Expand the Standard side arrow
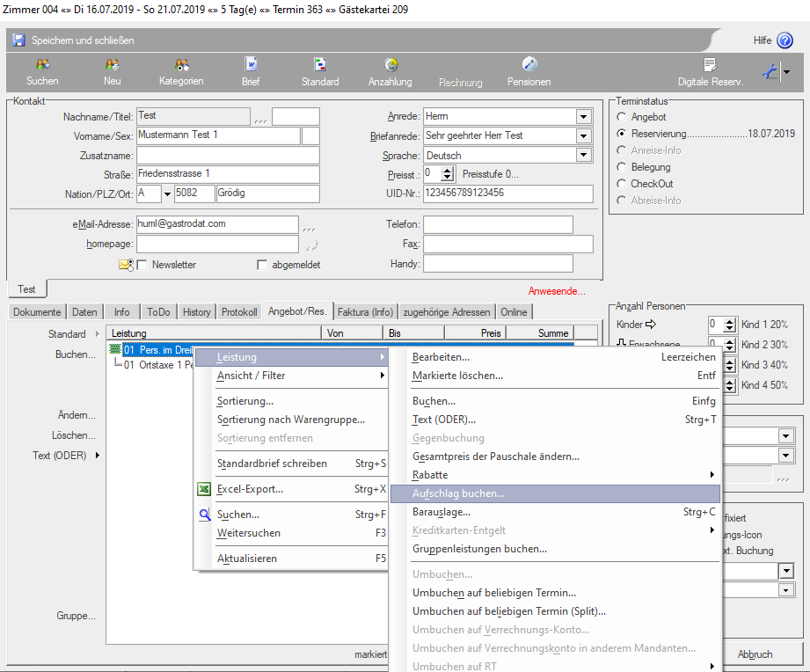 click(x=97, y=333)
